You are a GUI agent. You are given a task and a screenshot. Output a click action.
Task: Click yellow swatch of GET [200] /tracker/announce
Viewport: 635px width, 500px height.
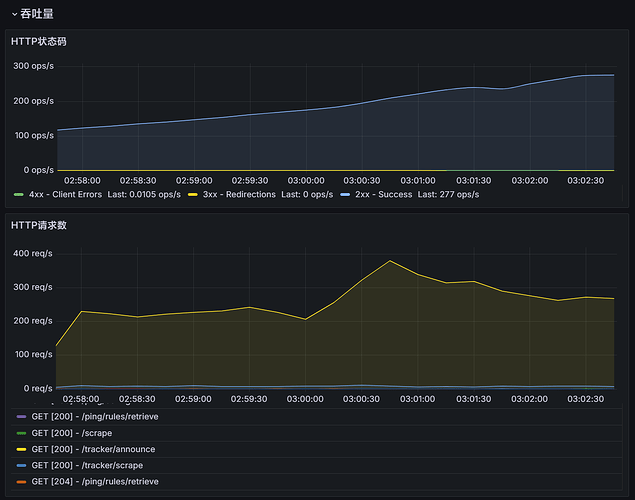pos(21,449)
